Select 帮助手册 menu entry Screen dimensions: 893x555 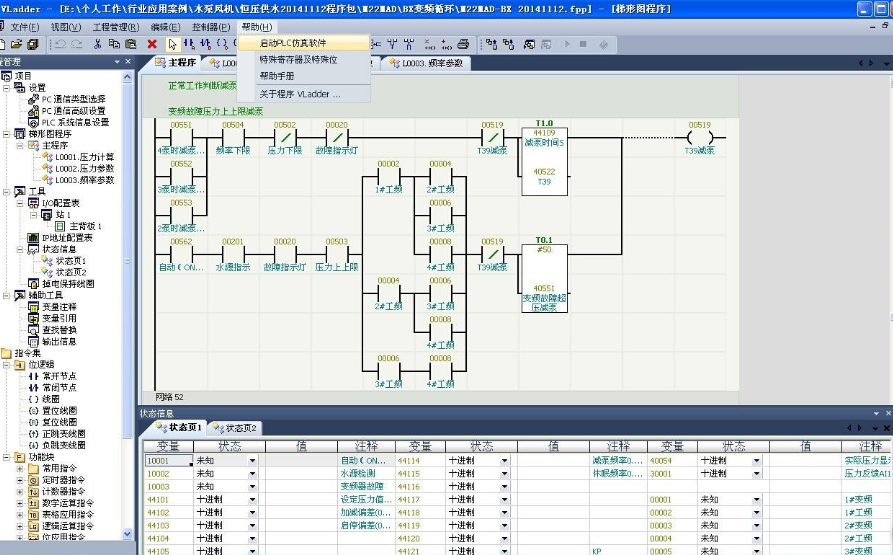[x=277, y=75]
